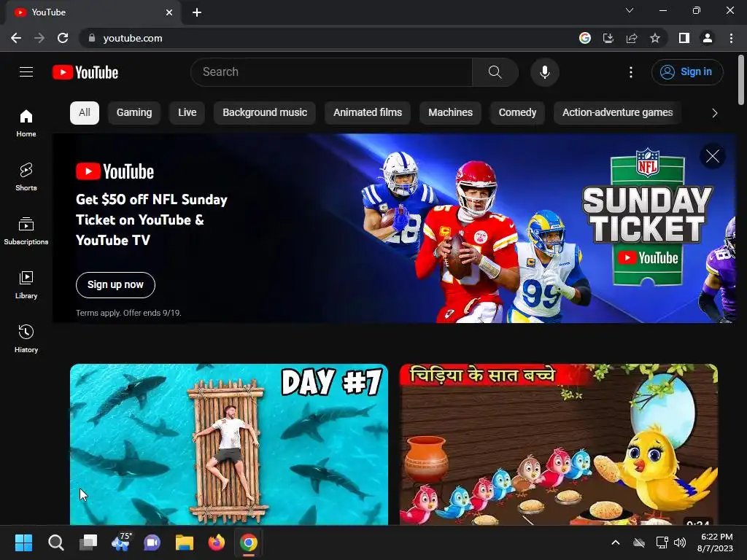The height and width of the screenshot is (560, 747).
Task: Open Task View on taskbar
Action: [88, 542]
